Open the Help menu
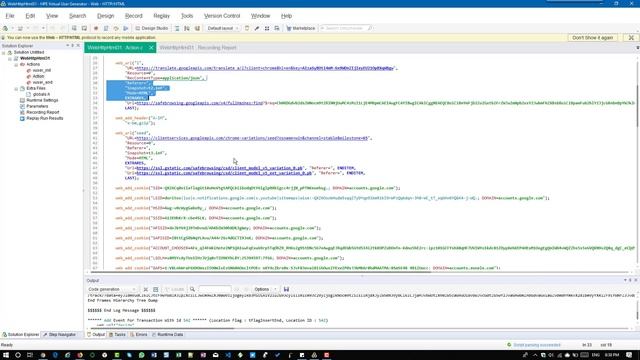 pyautogui.click(x=286, y=16)
